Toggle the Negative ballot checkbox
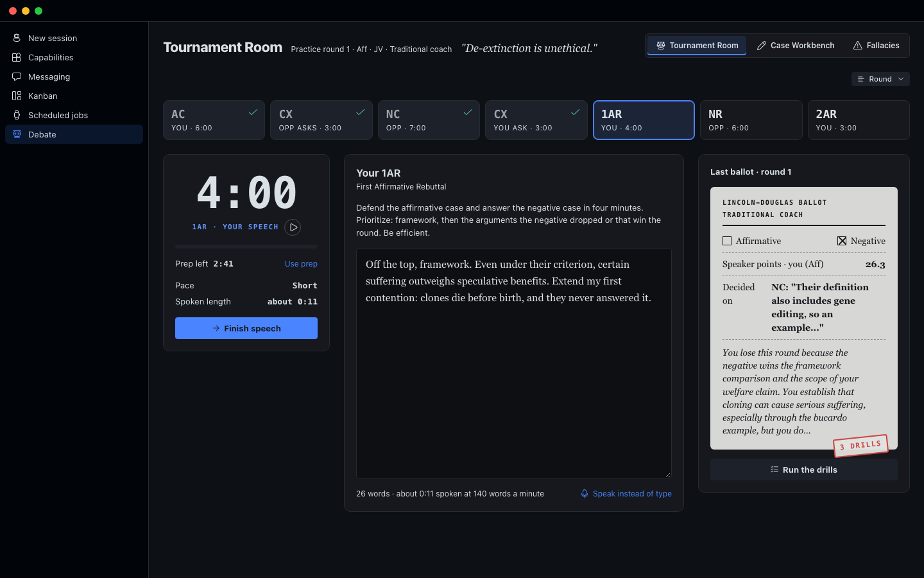Screen dimensions: 924x578 point(842,241)
